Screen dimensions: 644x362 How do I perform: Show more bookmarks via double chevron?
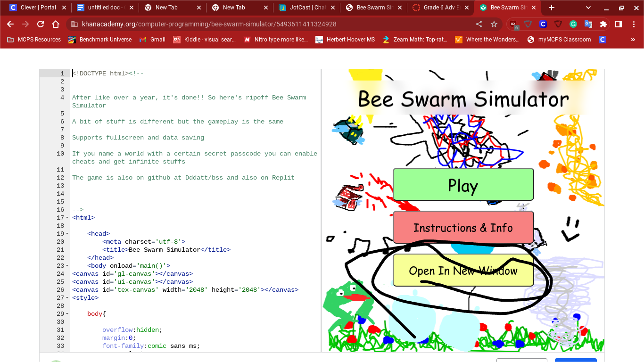tap(633, 40)
